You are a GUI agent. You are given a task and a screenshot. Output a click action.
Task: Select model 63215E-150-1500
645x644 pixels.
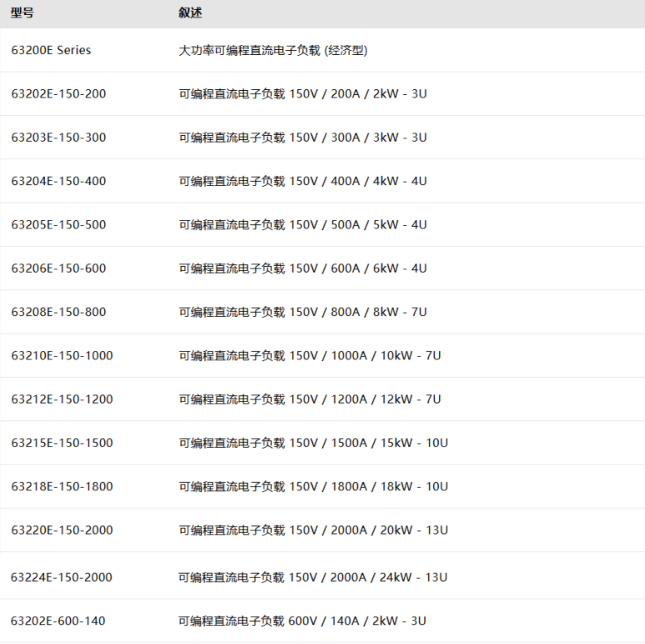click(62, 442)
